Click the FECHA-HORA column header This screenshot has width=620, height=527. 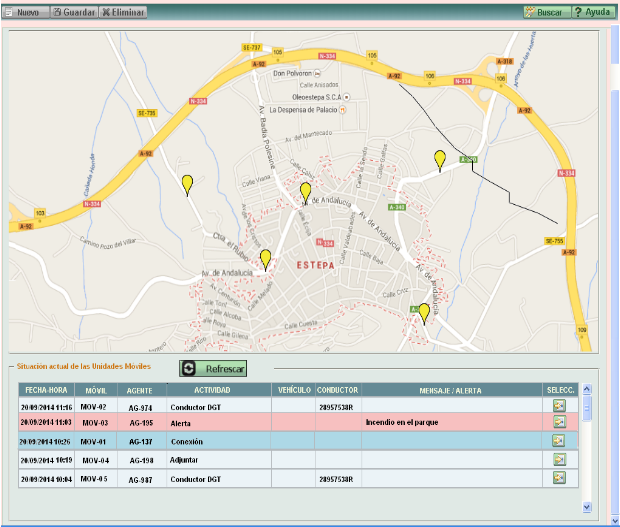(x=47, y=389)
